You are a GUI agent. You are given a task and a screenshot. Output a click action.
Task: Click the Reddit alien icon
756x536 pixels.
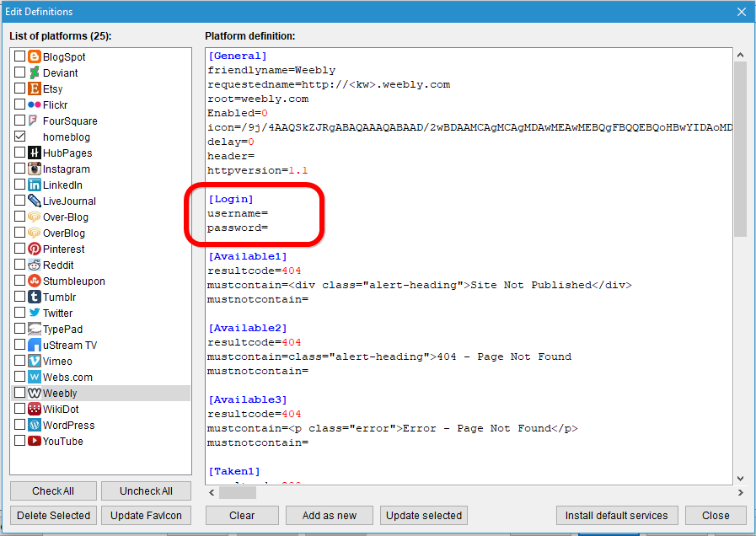click(x=35, y=265)
